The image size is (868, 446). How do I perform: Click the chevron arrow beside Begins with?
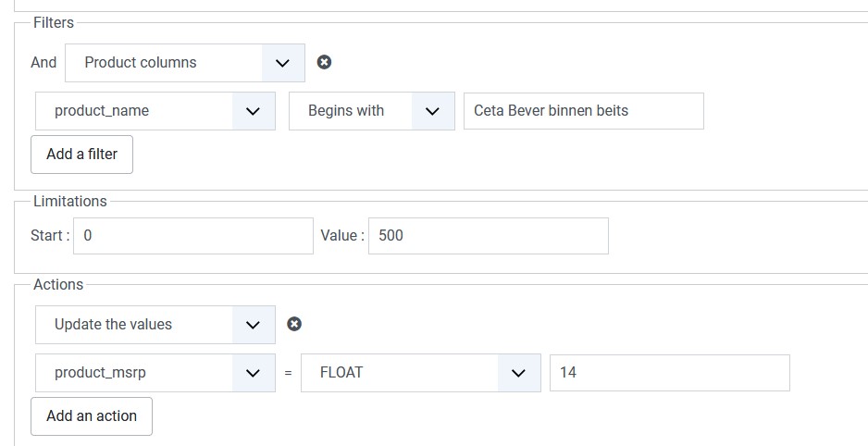[x=432, y=111]
